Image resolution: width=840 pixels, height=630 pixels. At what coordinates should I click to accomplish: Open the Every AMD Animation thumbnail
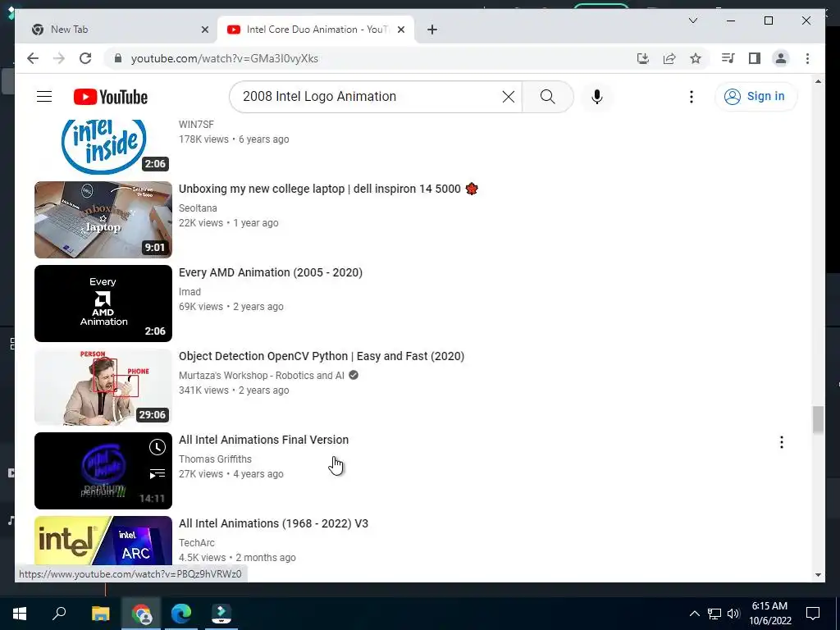coord(103,304)
